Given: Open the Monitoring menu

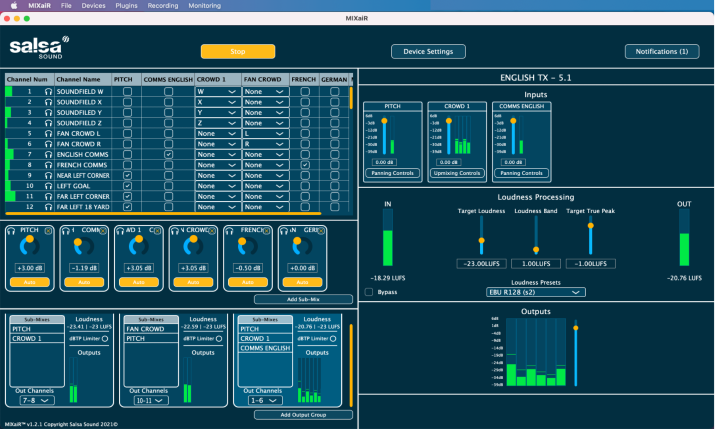Looking at the screenshot, I should [205, 5].
